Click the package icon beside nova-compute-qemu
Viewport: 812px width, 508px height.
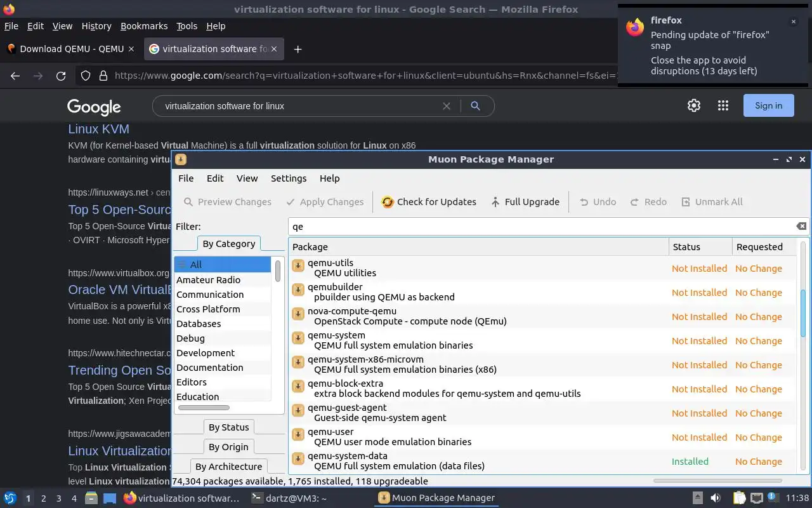[x=298, y=314]
